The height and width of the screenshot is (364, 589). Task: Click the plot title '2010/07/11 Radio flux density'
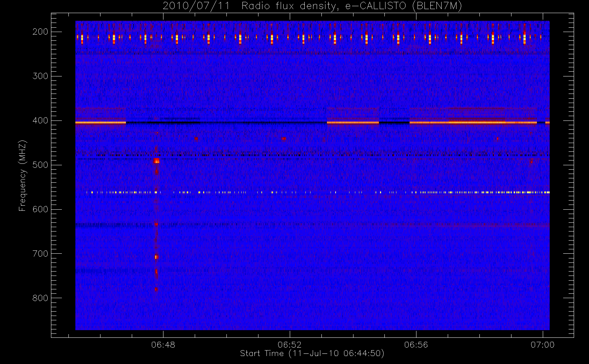(312, 6)
